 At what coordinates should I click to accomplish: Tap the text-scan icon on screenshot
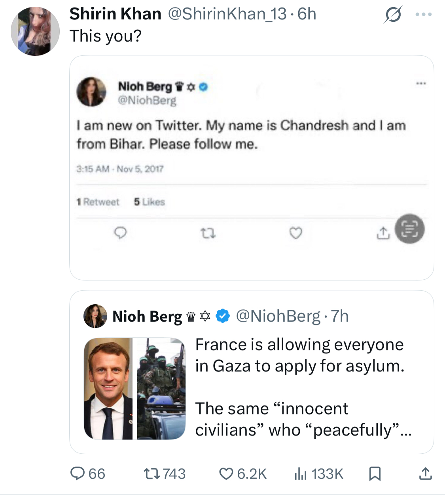click(409, 229)
